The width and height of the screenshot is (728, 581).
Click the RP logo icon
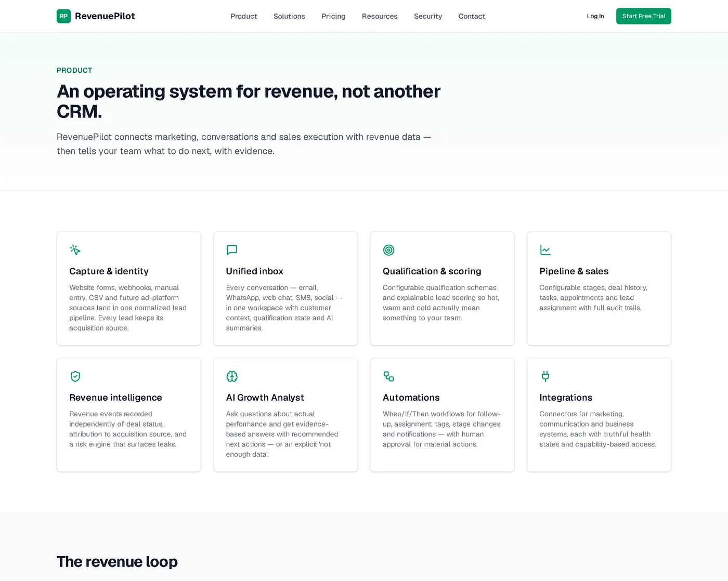tap(63, 16)
